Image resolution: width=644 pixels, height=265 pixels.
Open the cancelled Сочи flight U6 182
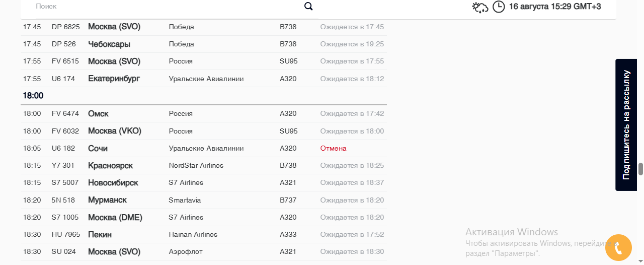(204, 149)
